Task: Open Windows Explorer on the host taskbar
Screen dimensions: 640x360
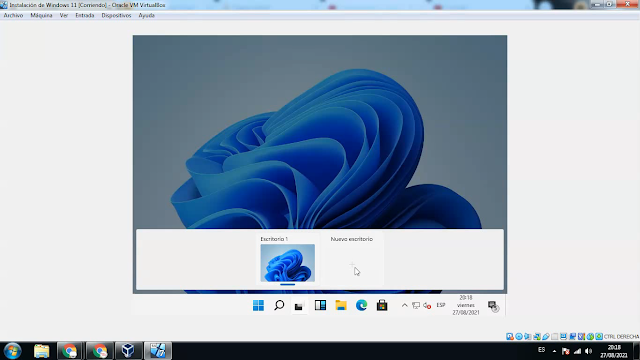Action: click(41, 351)
